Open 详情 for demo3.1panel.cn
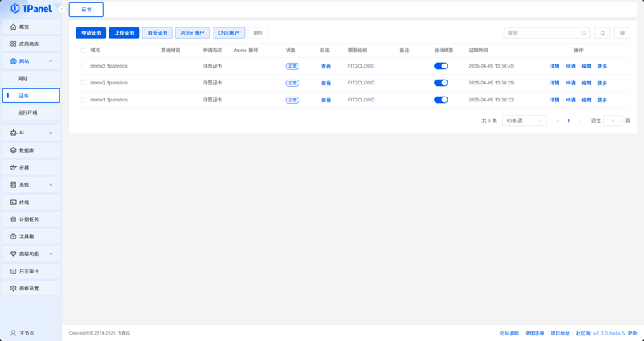This screenshot has height=341, width=644. click(555, 67)
